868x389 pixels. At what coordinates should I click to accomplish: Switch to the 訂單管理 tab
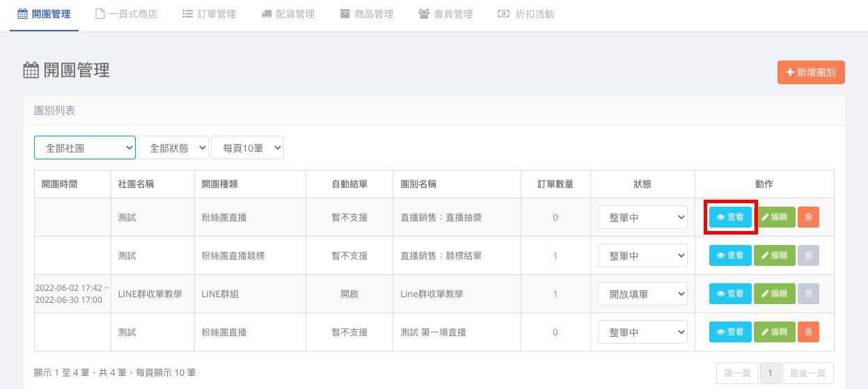tap(209, 14)
